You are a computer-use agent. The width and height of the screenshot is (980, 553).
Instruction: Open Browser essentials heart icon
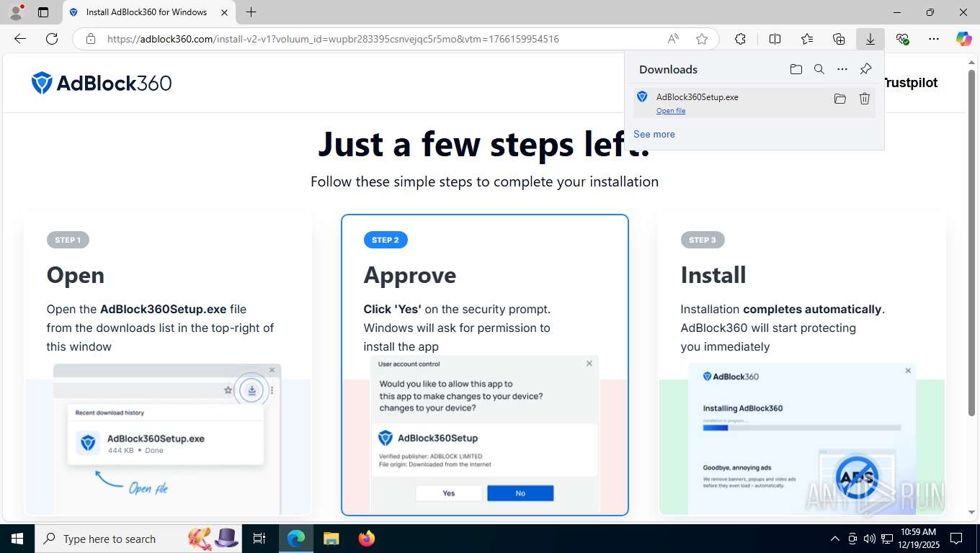click(x=902, y=39)
